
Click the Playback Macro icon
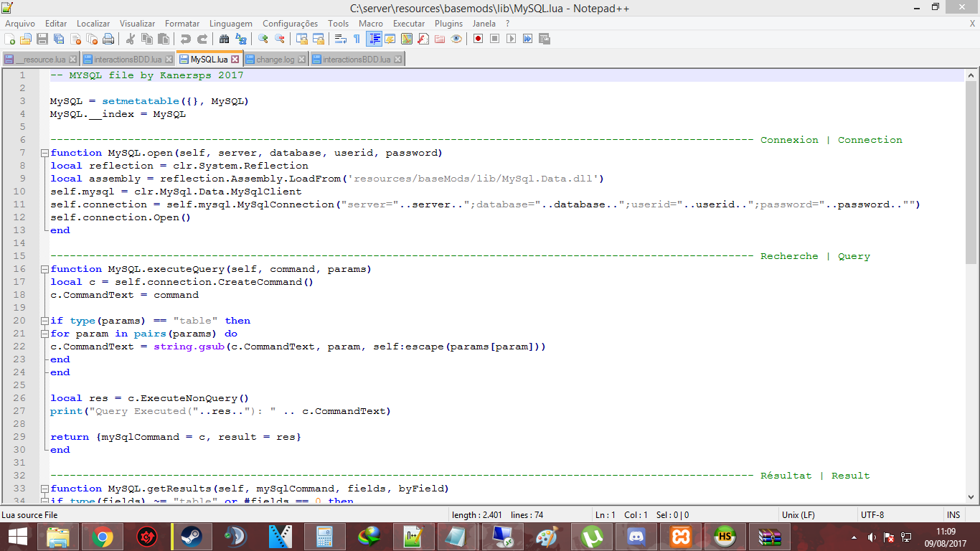click(509, 39)
